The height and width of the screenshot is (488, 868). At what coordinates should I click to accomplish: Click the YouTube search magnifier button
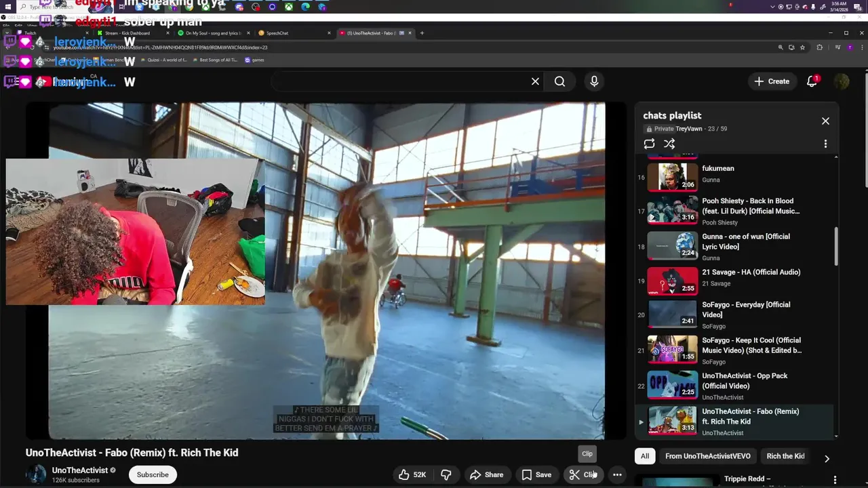click(559, 81)
